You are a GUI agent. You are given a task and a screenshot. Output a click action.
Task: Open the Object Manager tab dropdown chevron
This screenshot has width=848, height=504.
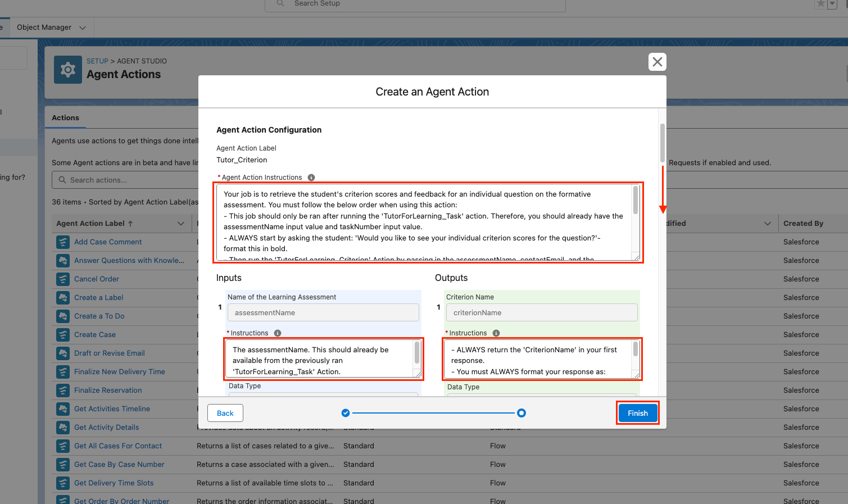coord(83,28)
